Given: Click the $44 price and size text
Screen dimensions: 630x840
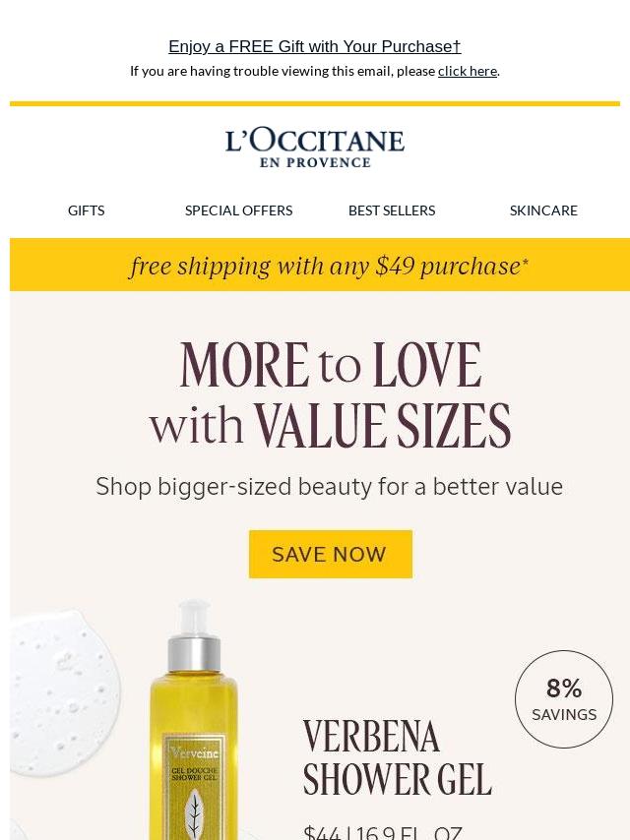Looking at the screenshot, I should (x=383, y=832).
